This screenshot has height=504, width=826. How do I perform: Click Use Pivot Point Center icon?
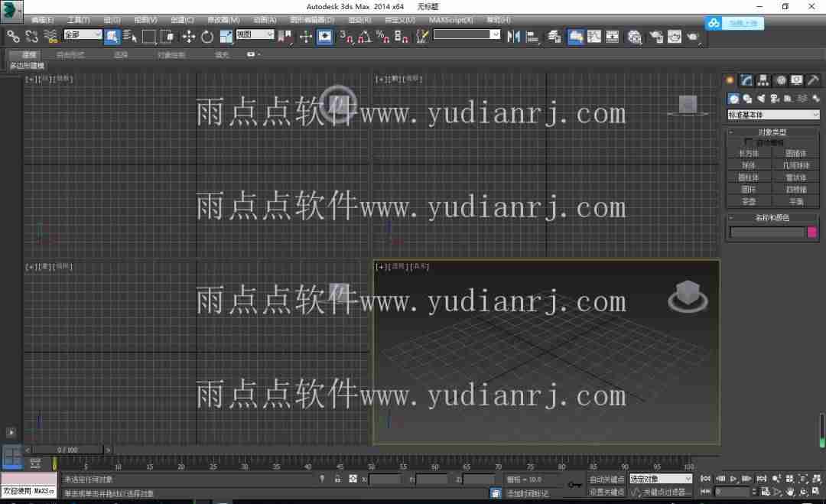point(285,37)
